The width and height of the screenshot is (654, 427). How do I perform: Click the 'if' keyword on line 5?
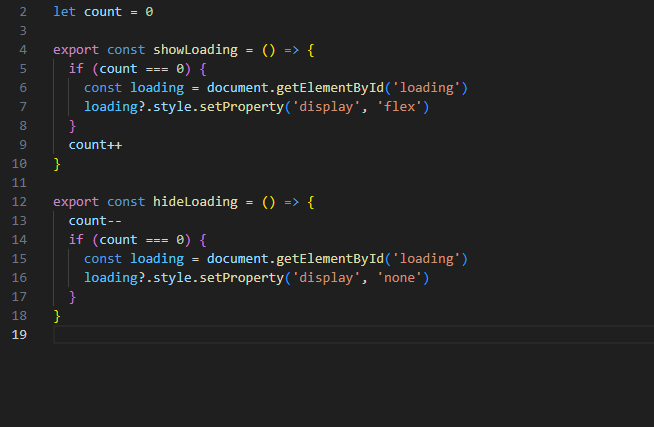[76, 69]
